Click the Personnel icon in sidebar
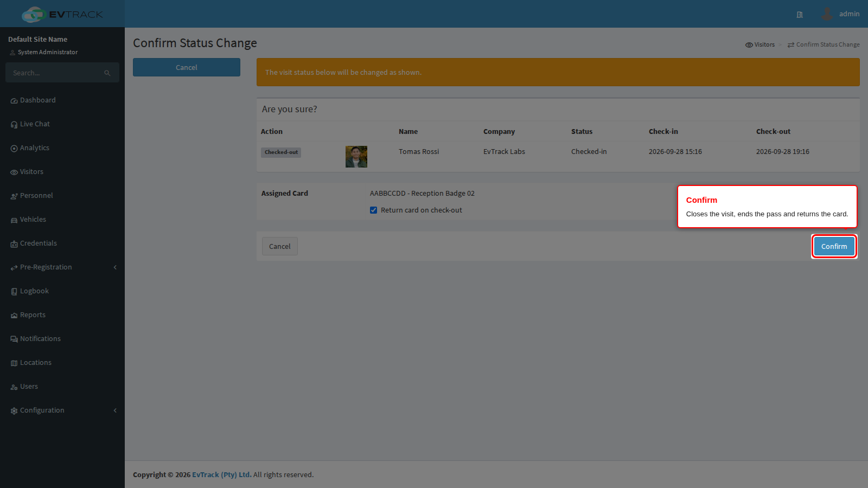868x488 pixels. pos(14,196)
